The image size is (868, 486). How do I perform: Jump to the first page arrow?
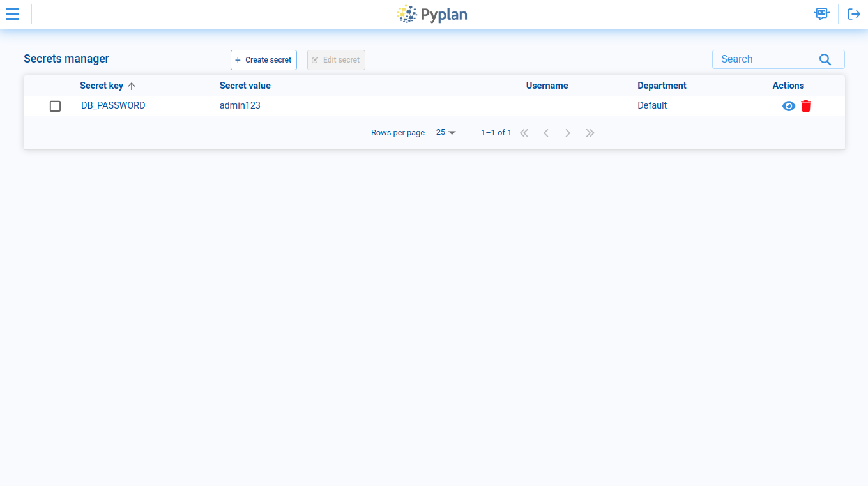click(x=524, y=132)
